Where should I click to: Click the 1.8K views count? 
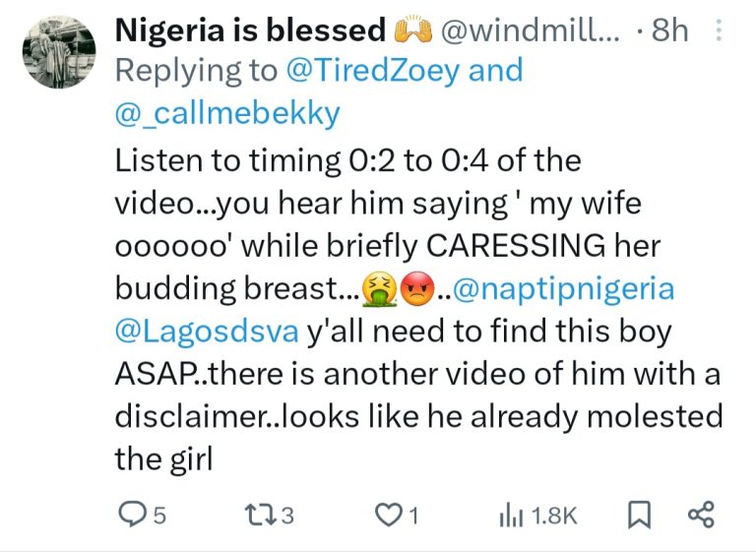(x=555, y=516)
